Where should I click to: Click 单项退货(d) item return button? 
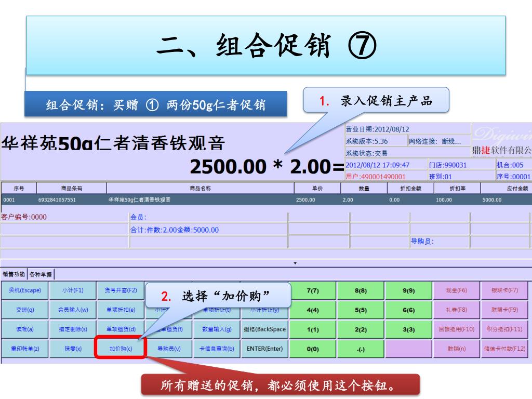click(x=121, y=329)
